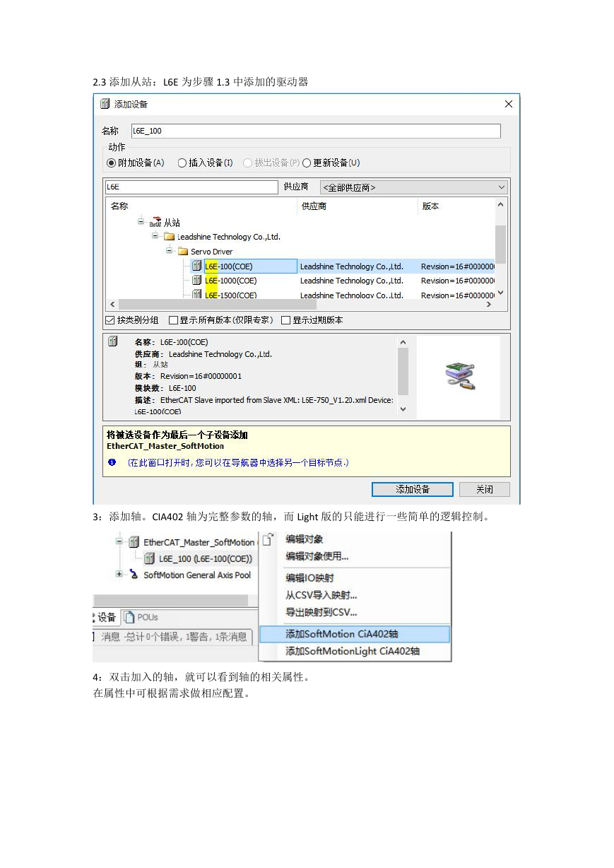Screen dimensions: 614x868
Task: Select the L6E-100(COE) row
Action: [300, 266]
